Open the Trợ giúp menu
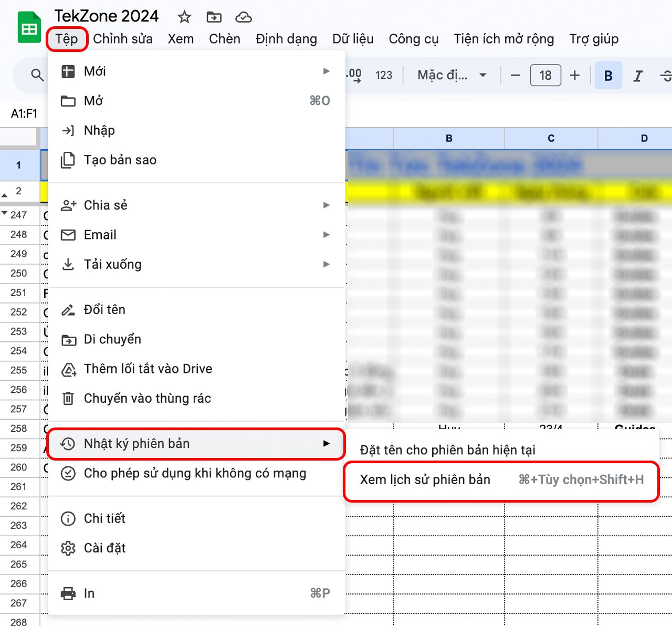Image resolution: width=672 pixels, height=626 pixels. (594, 39)
